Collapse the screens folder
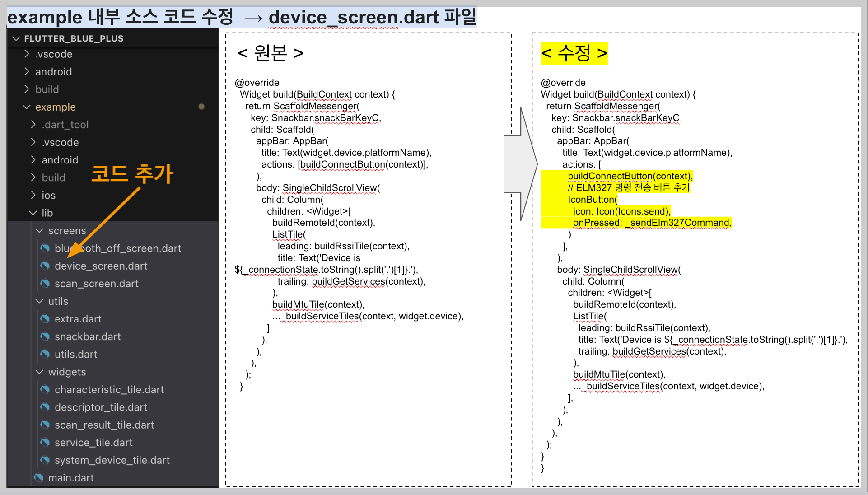 [x=39, y=231]
